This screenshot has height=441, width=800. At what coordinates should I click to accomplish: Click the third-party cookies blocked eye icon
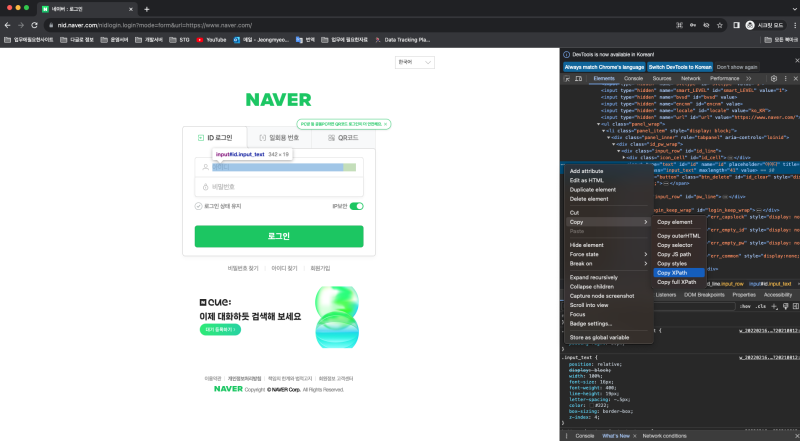706,25
